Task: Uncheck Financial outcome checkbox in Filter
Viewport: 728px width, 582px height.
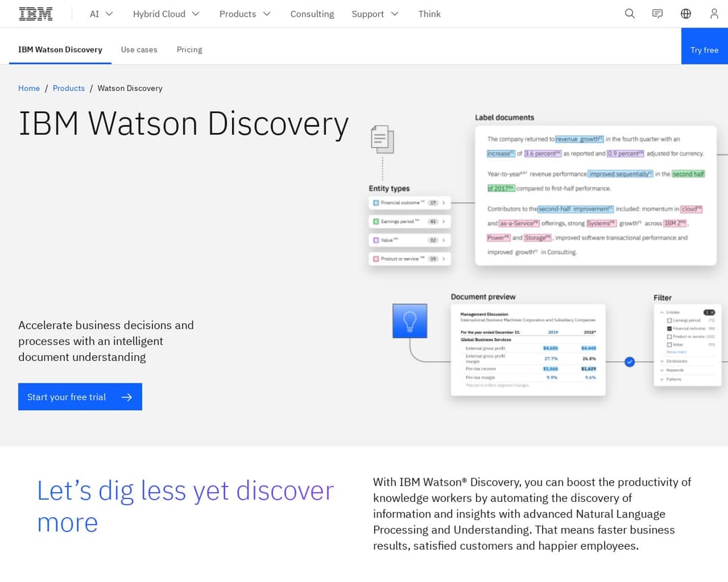Action: (669, 329)
